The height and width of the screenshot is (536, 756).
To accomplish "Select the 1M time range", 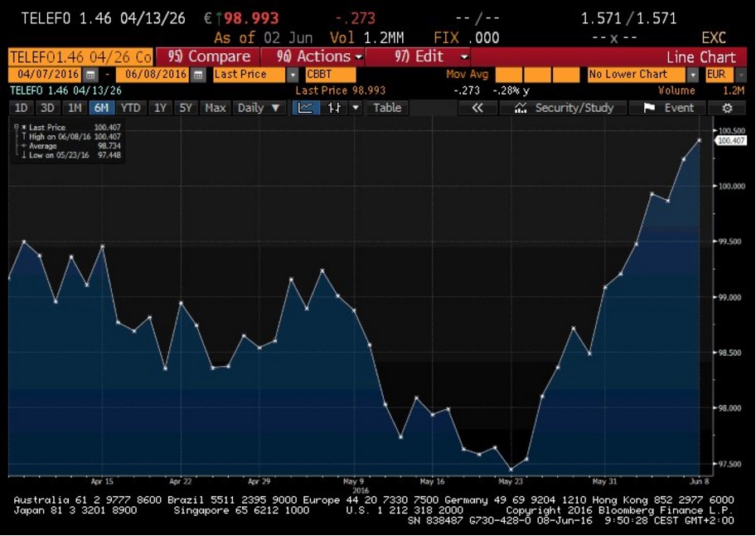I will point(75,108).
